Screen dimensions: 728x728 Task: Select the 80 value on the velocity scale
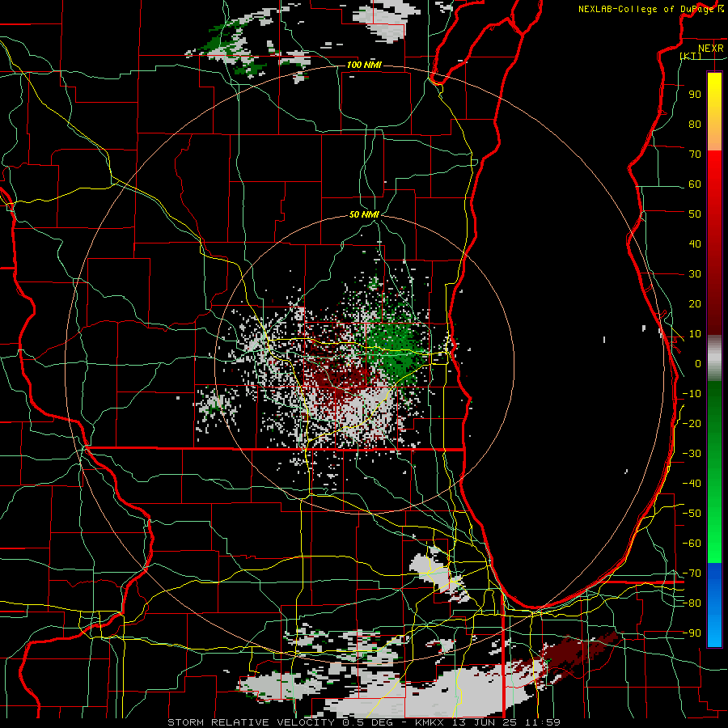tap(695, 124)
